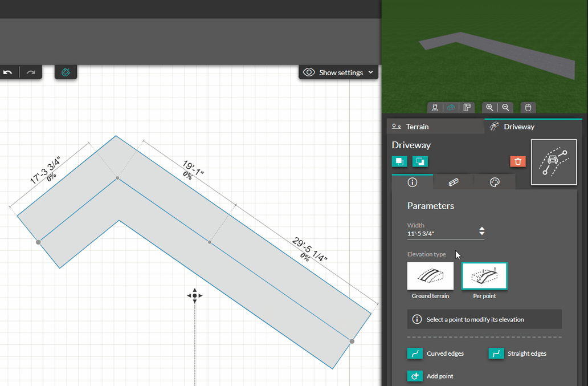
Task: Click the Undo arrow icon
Action: [x=8, y=72]
